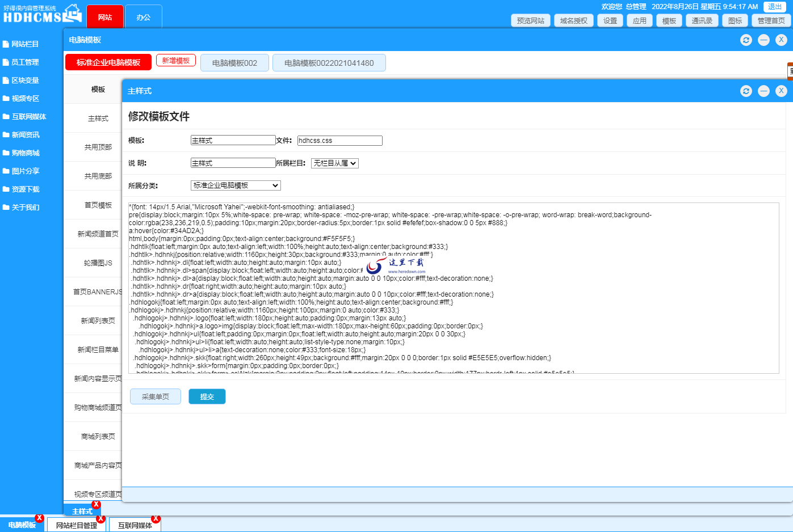This screenshot has width=793, height=532.
Task: Click the 新增模板 button
Action: tap(176, 61)
